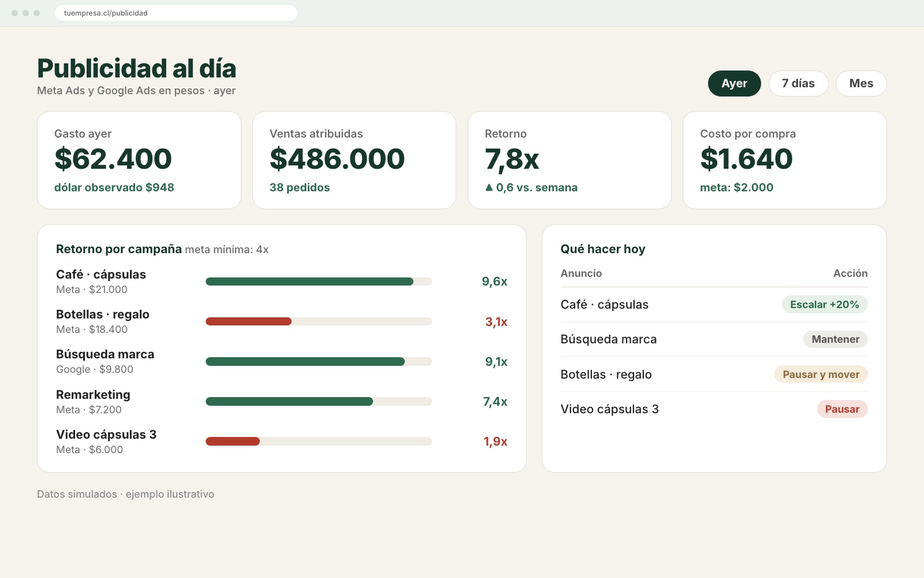Open the Costo por compra $1.640 card

[x=784, y=160]
